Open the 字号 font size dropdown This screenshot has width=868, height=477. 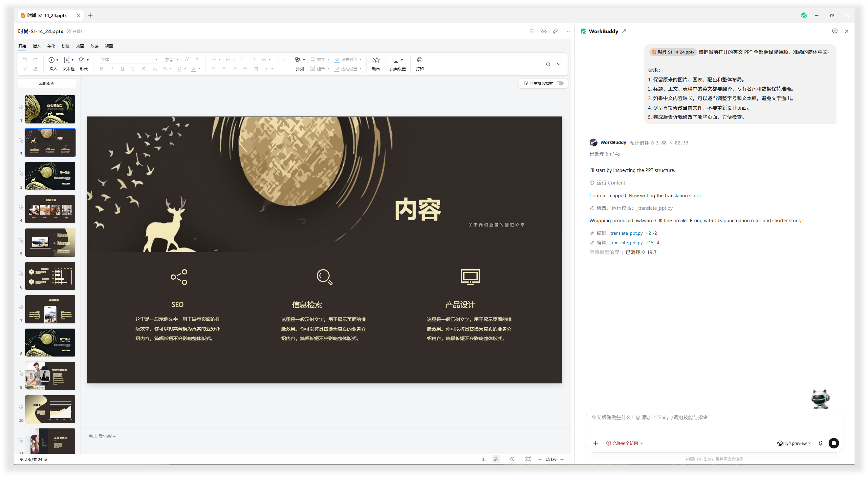(x=172, y=60)
